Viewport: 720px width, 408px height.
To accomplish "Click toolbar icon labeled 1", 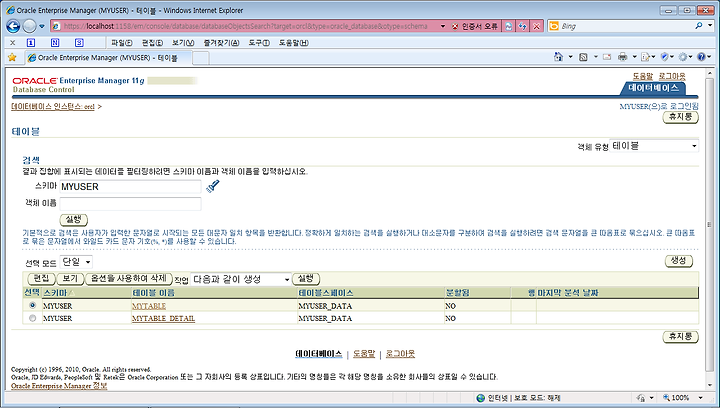I will 31,43.
